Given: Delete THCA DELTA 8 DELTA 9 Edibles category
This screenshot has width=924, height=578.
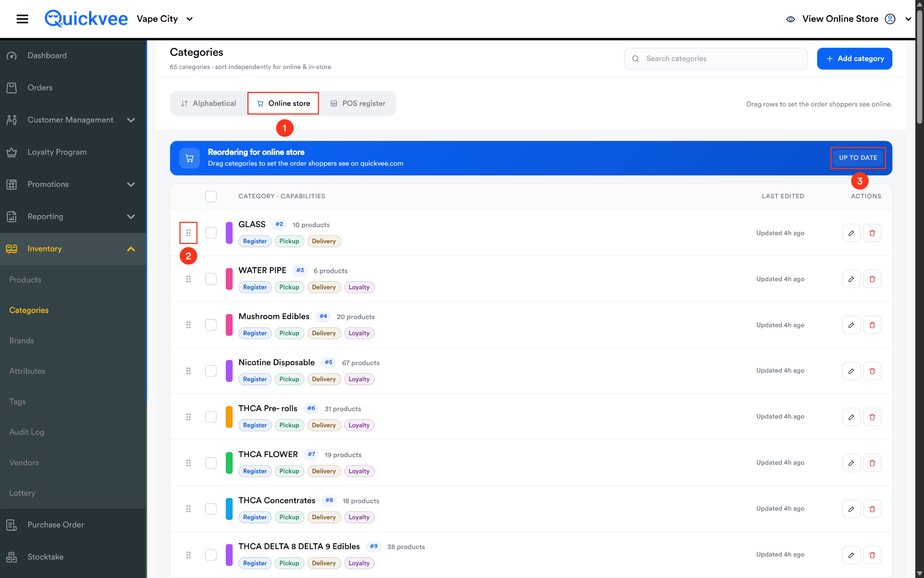Looking at the screenshot, I should pyautogui.click(x=872, y=555).
